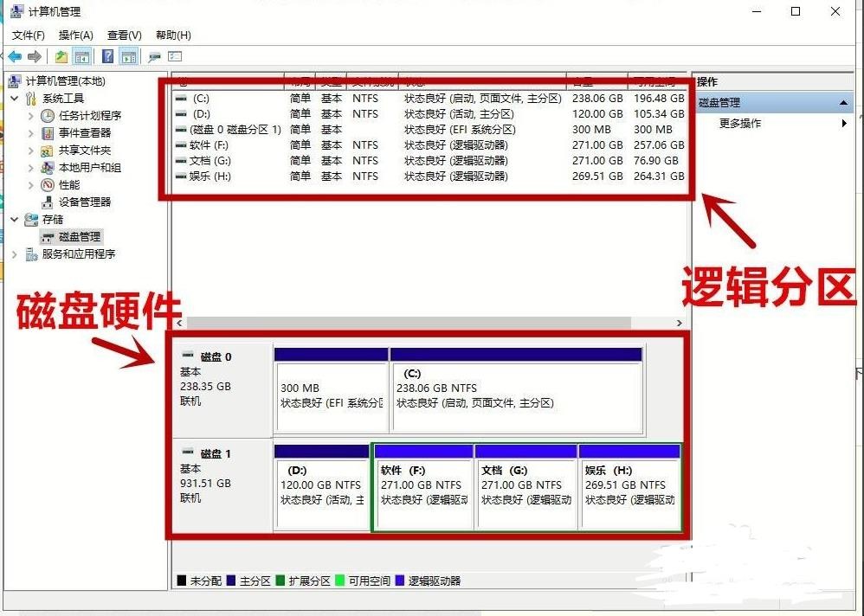Select 磁盘管理 label in the tree
The image size is (864, 616).
click(x=80, y=237)
